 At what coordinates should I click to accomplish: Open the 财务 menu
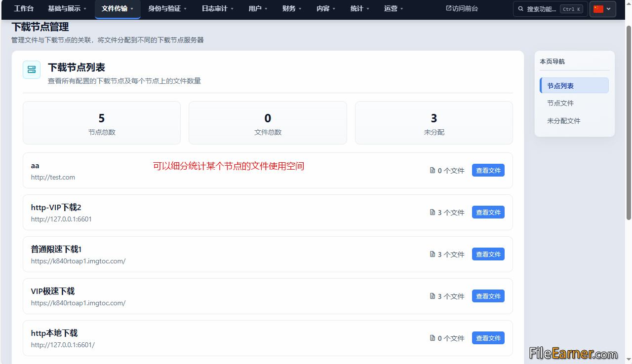point(292,9)
